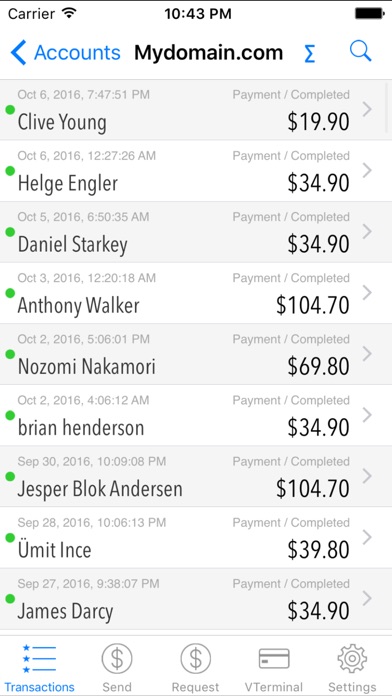This screenshot has height=696, width=392.
Task: Select Nozomi Nakamori transaction row
Action: coord(196,354)
